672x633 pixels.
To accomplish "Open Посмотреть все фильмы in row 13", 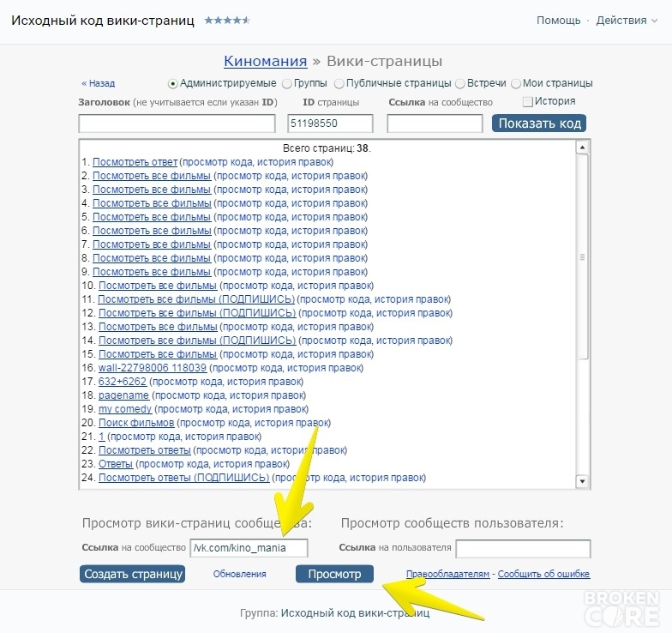I will pos(158,327).
